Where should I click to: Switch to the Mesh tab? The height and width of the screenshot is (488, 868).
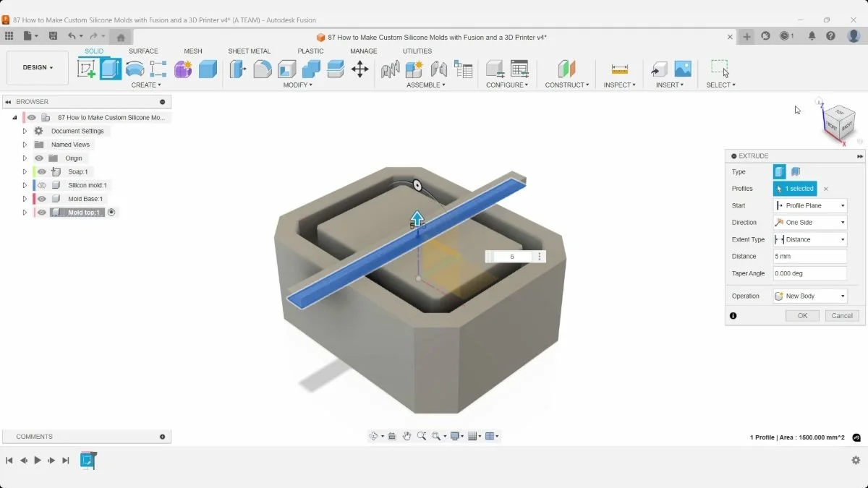point(193,51)
